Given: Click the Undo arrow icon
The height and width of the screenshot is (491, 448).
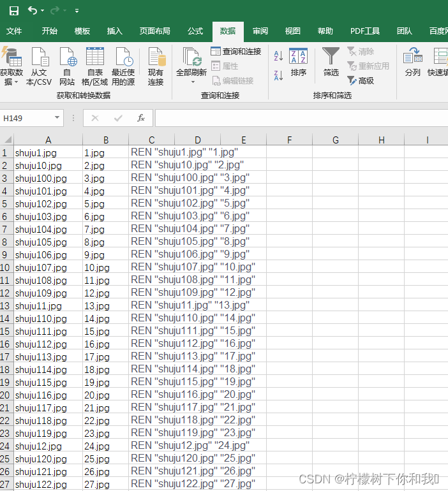Looking at the screenshot, I should tap(33, 11).
